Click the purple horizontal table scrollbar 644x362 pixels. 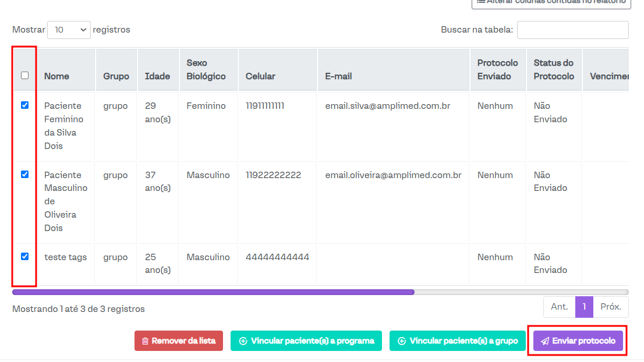pos(213,292)
